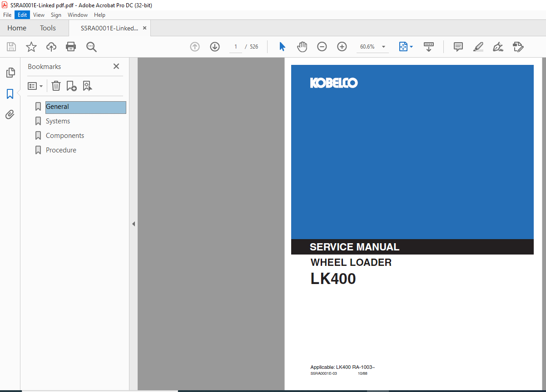Click the Save file icon
Screen dimensions: 546x392
point(11,47)
